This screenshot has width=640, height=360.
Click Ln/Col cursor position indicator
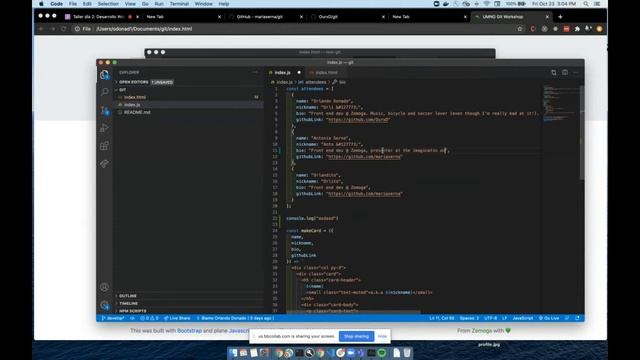[x=442, y=318]
